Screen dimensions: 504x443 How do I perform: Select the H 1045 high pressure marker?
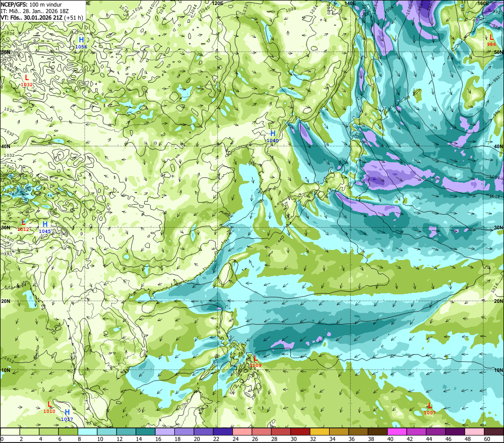[x=45, y=227]
